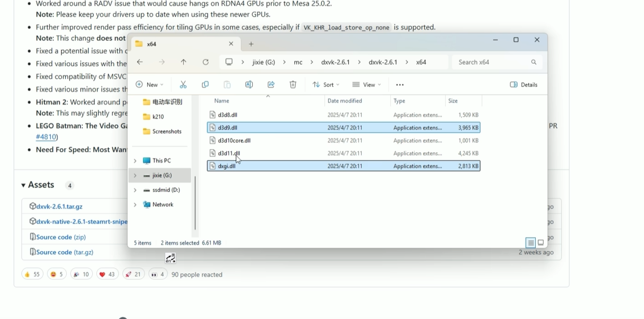The width and height of the screenshot is (644, 319).
Task: Click the Share icon in toolbar
Action: click(271, 84)
